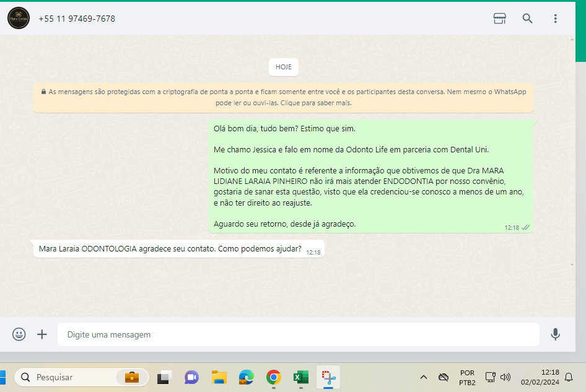Viewport: 586px width, 392px height.
Task: Open Microsoft Edge from taskbar
Action: coord(247,377)
